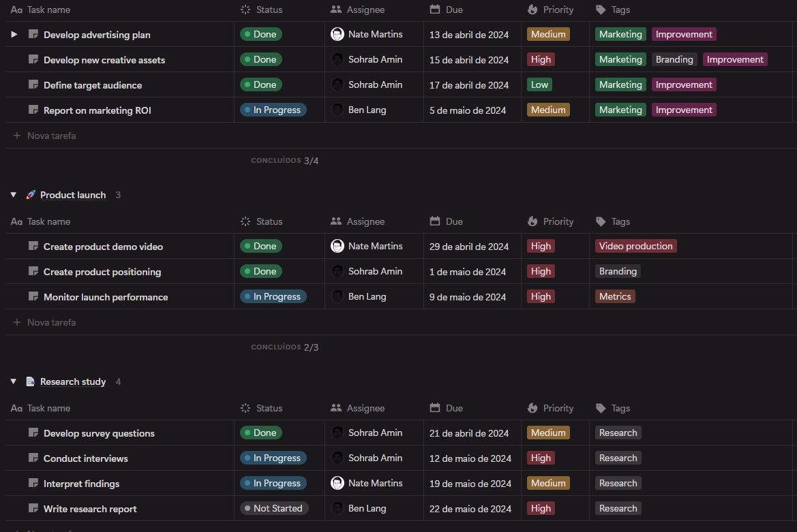The height and width of the screenshot is (532, 797).
Task: Click the calendar icon in the top Due header
Action: point(435,10)
